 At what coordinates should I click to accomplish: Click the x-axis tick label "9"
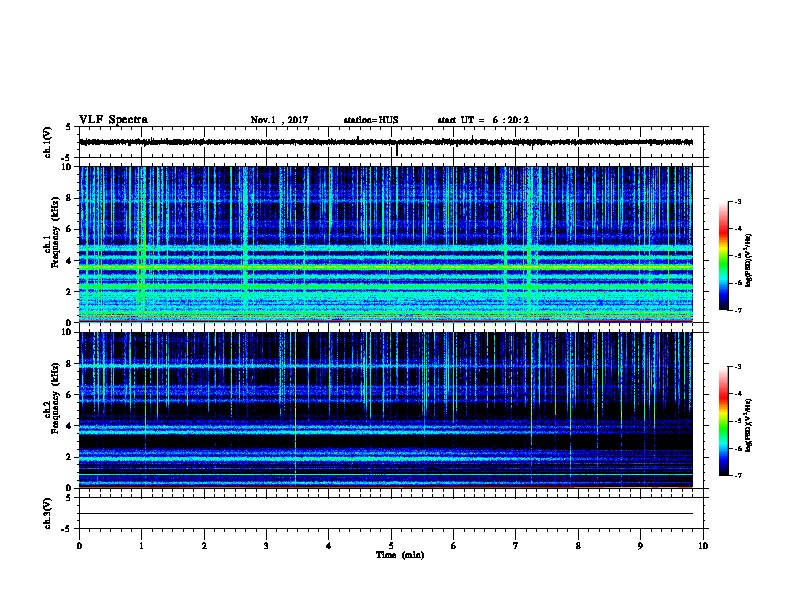(x=640, y=546)
